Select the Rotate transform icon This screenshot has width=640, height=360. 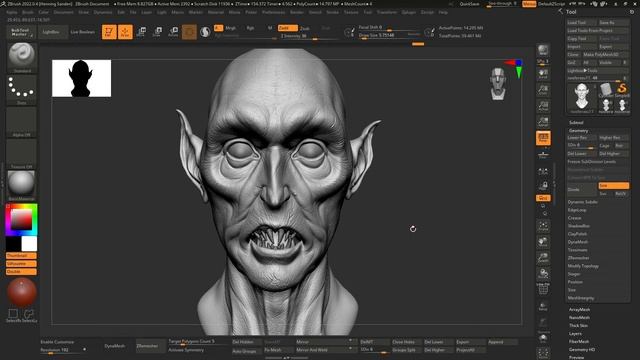[173, 32]
